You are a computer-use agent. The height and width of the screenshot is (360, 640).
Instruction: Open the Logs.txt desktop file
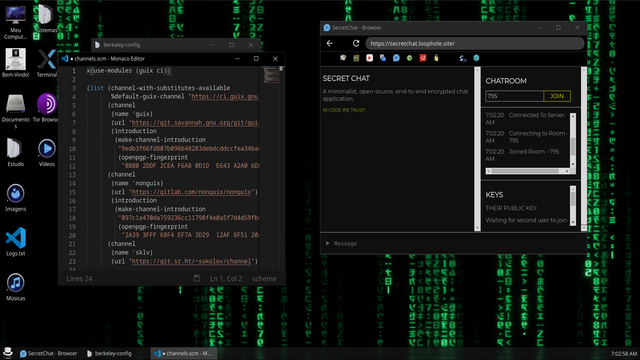click(16, 242)
